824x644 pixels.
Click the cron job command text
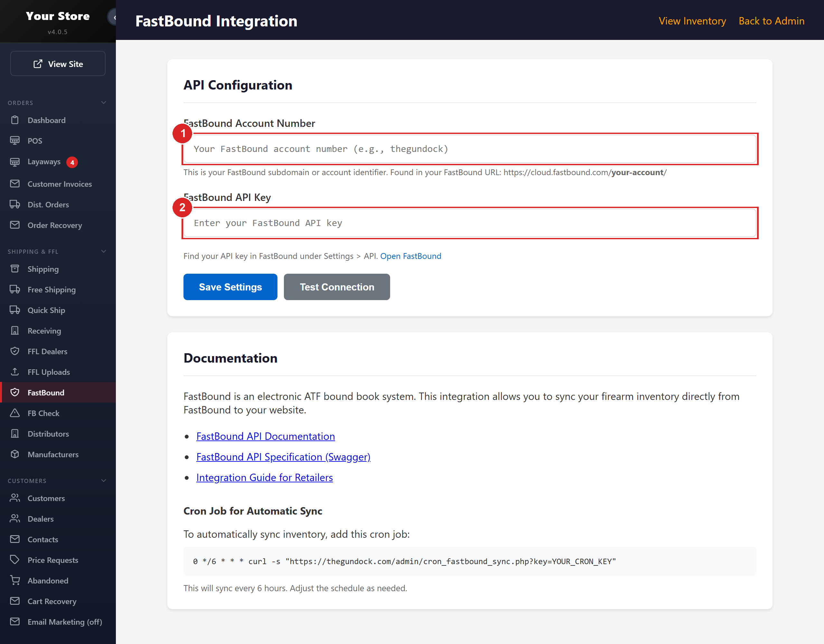[x=404, y=561]
